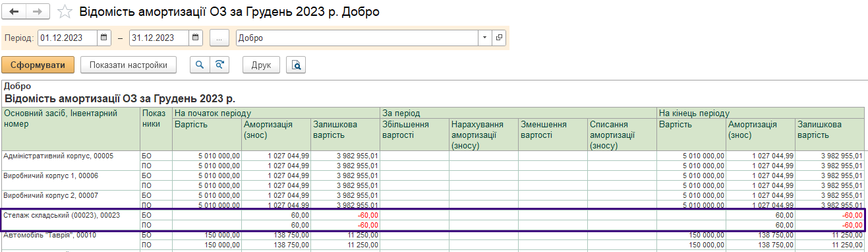This screenshot has width=868, height=252.
Task: Select Виробничий корпус 2, 00007 row
Action: 434,200
